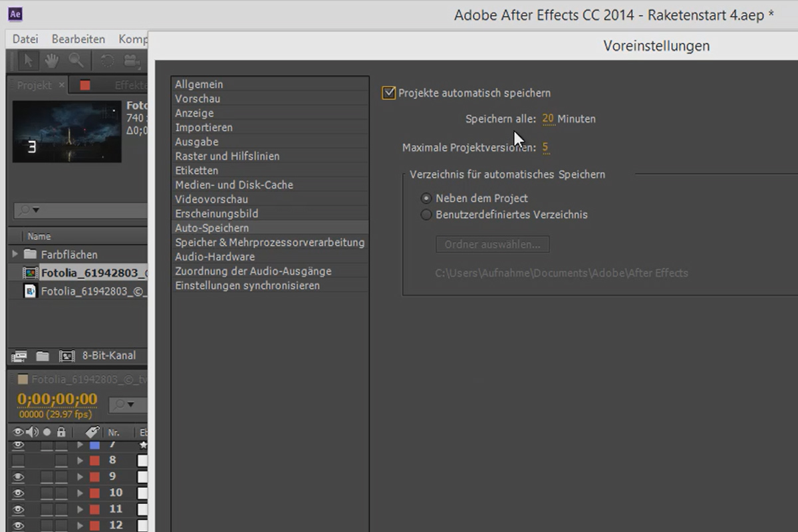The image size is (798, 532).
Task: Expand layer 9 properties
Action: 80,477
